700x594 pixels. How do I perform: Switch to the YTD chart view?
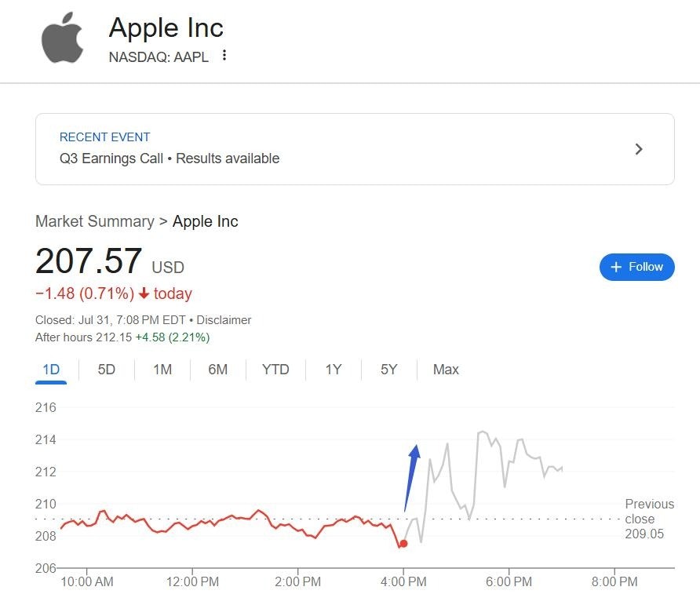click(x=275, y=369)
